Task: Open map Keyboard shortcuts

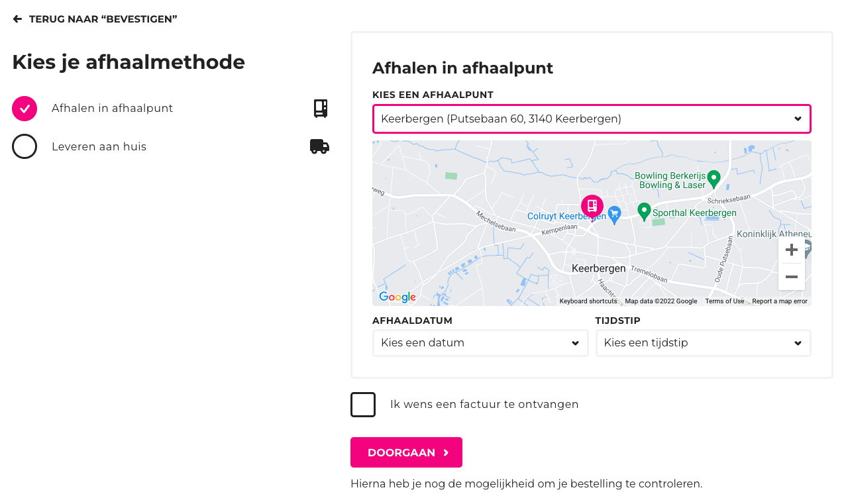Action: [588, 301]
